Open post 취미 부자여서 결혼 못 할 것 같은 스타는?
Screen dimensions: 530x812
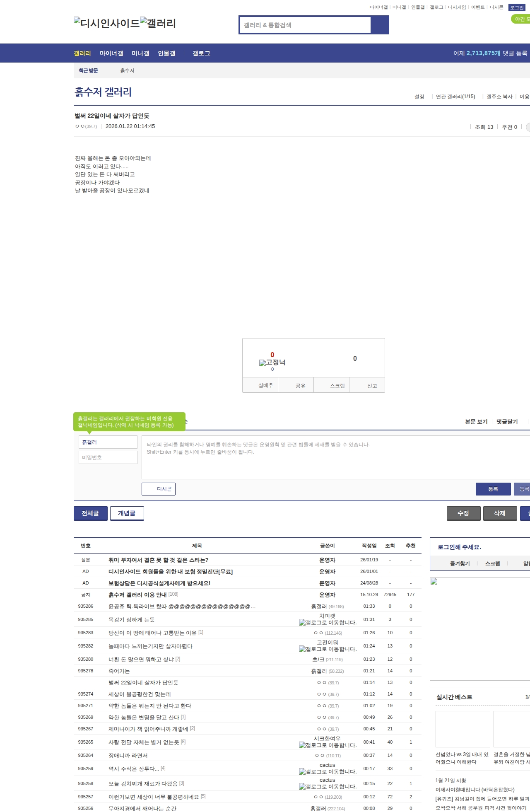coord(159,560)
